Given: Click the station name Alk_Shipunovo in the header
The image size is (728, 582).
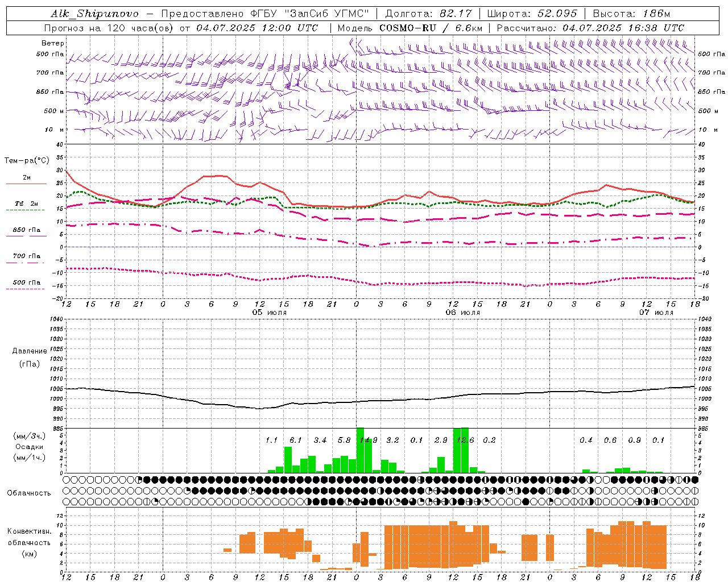Looking at the screenshot, I should point(94,14).
